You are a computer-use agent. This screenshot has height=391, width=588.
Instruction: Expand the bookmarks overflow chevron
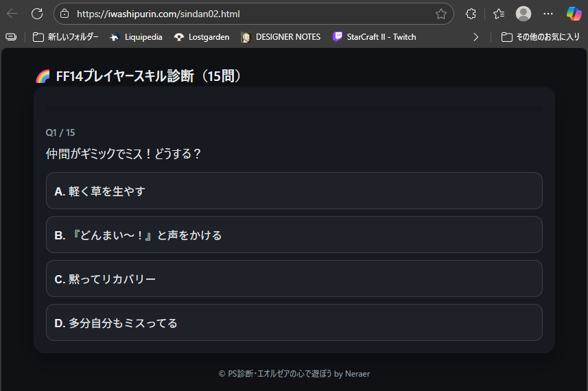475,37
